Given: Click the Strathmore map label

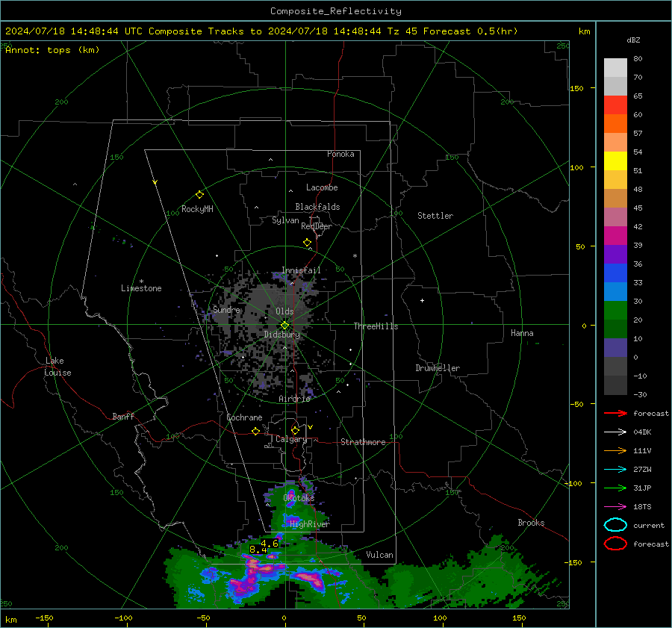Looking at the screenshot, I should tap(363, 442).
